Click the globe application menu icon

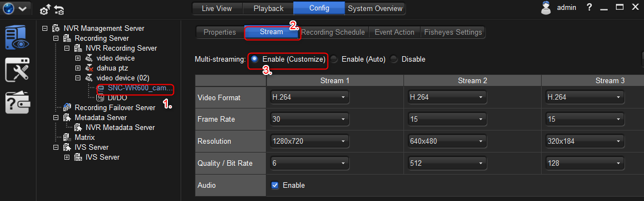[8, 8]
